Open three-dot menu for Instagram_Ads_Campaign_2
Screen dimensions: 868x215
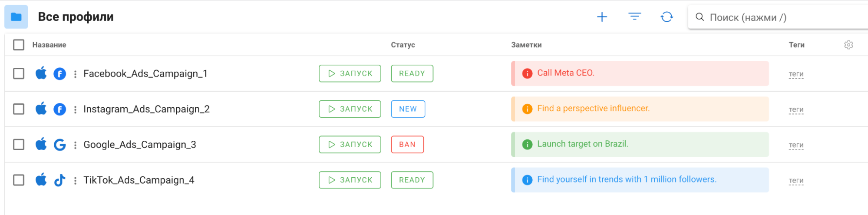click(x=75, y=109)
